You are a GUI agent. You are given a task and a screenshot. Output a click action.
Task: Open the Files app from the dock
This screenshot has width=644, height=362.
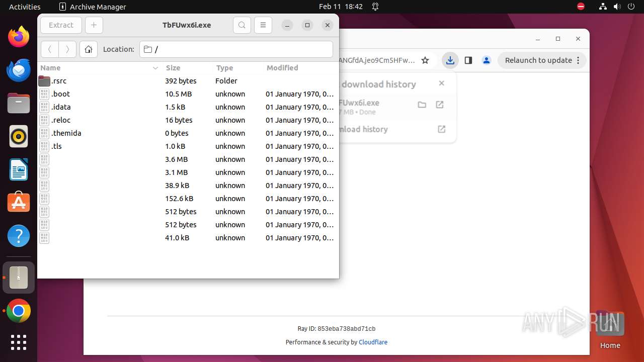pyautogui.click(x=19, y=103)
